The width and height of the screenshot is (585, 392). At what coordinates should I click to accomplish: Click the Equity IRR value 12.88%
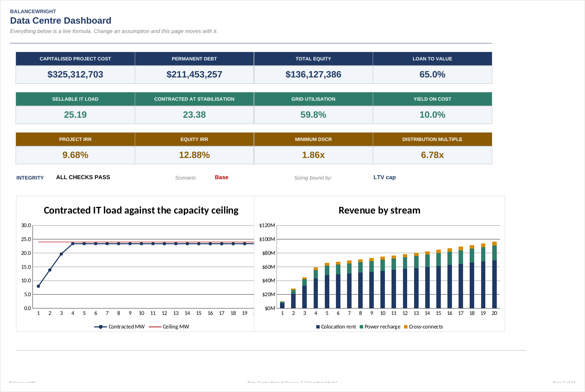click(x=194, y=155)
